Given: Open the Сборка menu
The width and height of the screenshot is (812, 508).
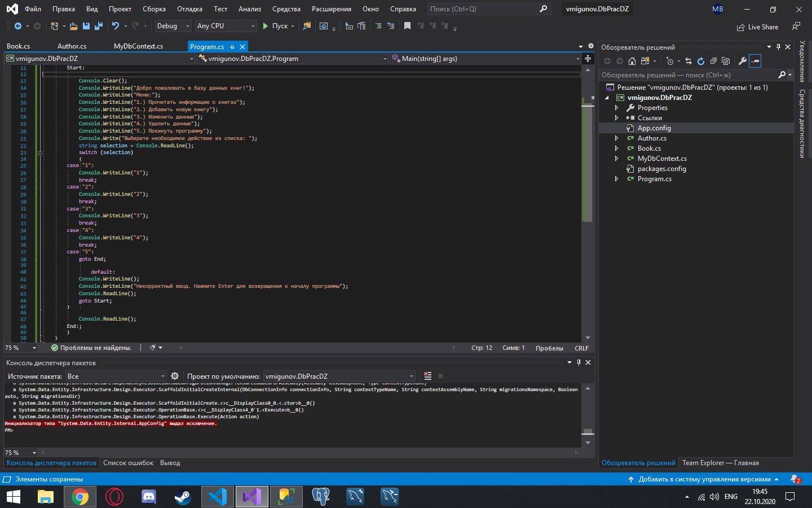Looking at the screenshot, I should pyautogui.click(x=154, y=9).
